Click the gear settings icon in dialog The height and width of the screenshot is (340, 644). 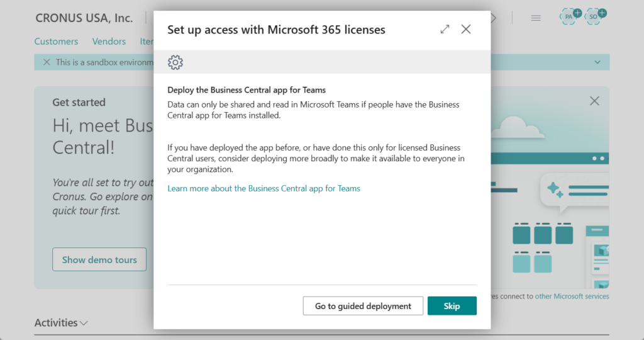175,62
